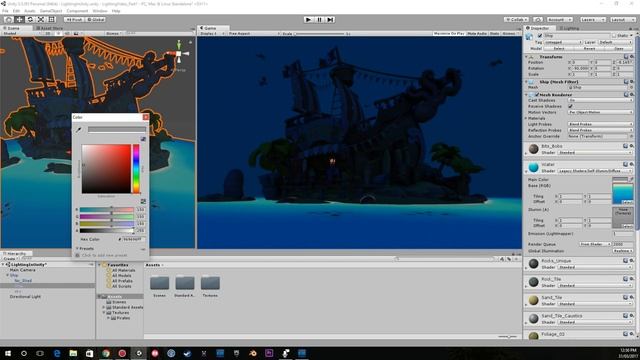The height and width of the screenshot is (360, 640).
Task: Open Chrome from the Windows taskbar
Action: click(106, 353)
